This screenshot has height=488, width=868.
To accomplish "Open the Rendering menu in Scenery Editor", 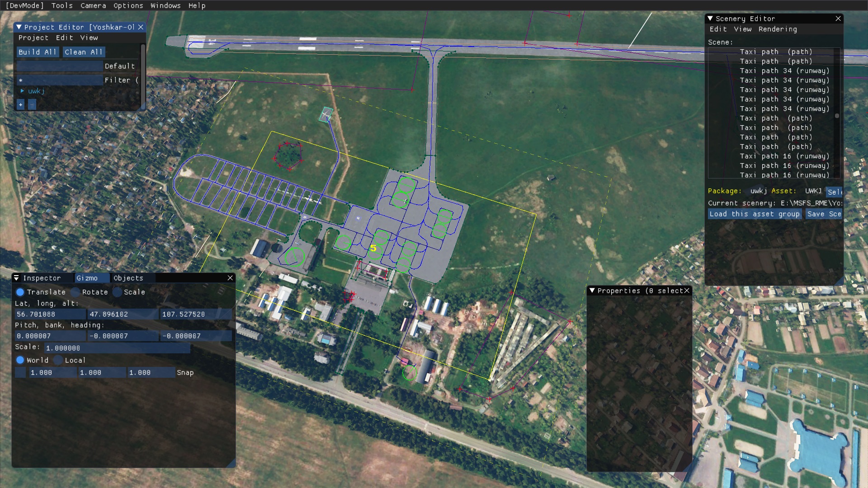I will (778, 29).
